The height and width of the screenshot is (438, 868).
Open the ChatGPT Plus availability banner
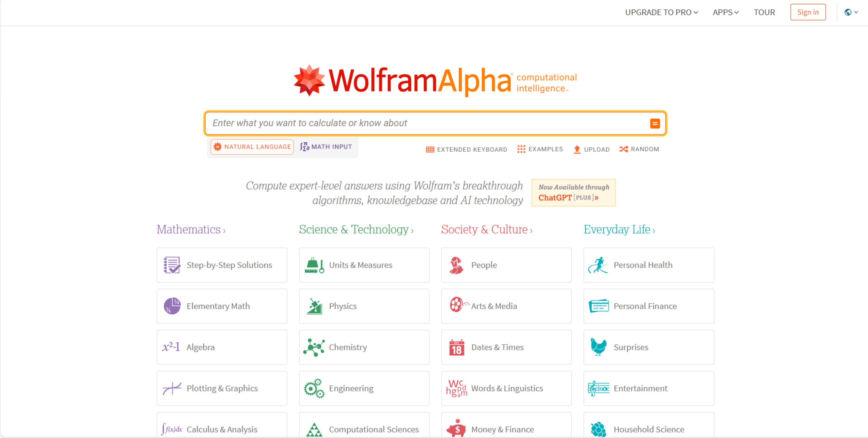click(x=573, y=193)
